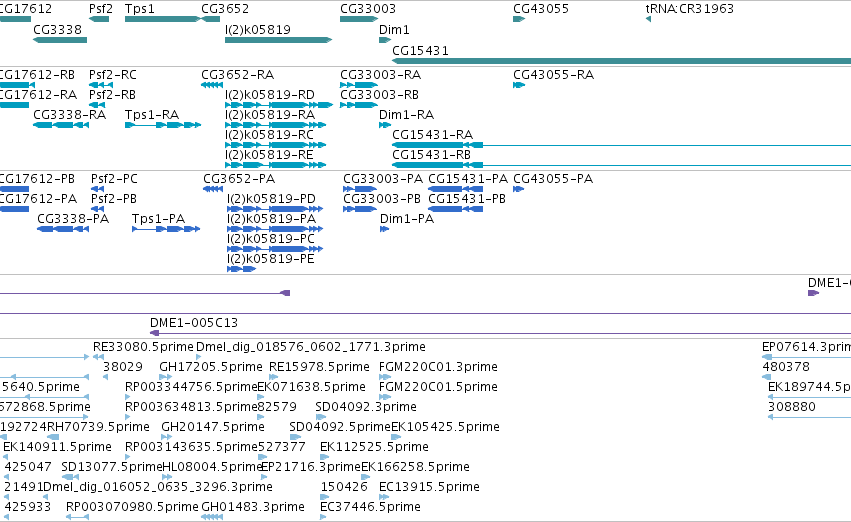Click the CG3338-PA protein label

coord(73,219)
